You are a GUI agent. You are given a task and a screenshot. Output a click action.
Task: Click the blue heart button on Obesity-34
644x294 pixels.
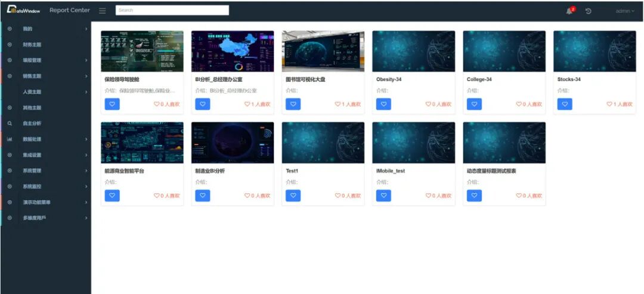(x=383, y=104)
